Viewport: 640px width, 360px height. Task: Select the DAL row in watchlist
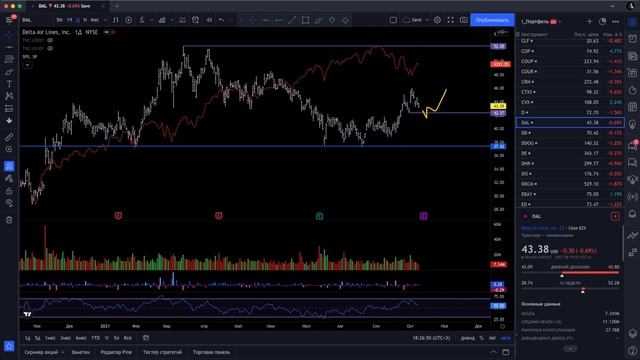(x=570, y=122)
